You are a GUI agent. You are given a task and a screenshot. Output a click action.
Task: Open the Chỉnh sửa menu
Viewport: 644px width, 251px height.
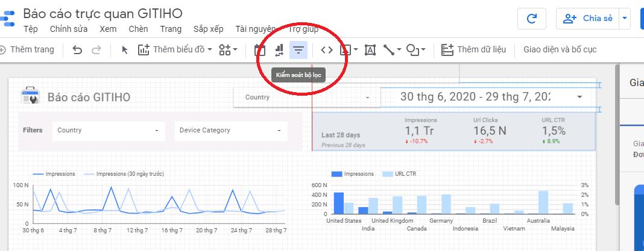(x=69, y=29)
